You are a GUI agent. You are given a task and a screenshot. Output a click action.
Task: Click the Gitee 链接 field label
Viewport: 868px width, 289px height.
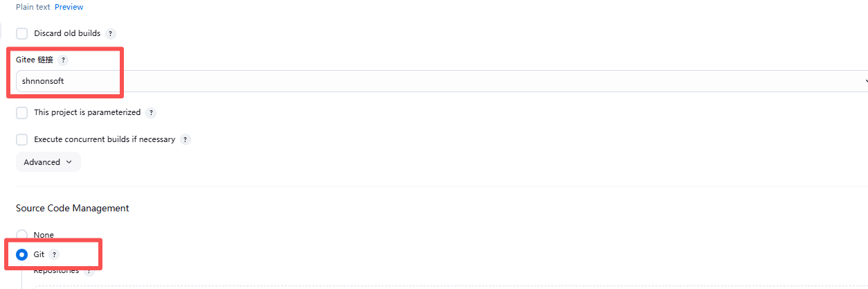(x=35, y=60)
